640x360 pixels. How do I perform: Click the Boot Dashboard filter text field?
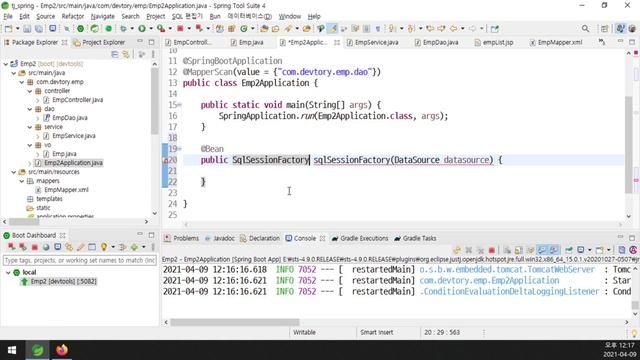click(x=80, y=260)
